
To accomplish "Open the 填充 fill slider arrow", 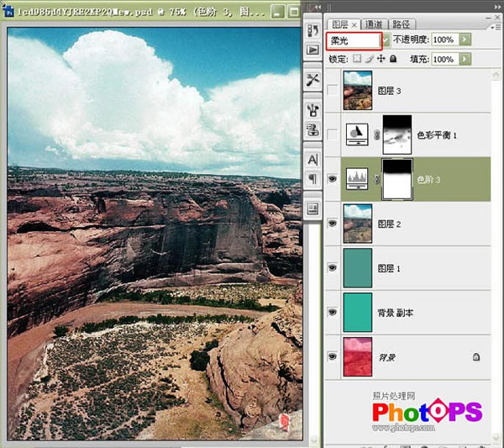I will coord(465,59).
